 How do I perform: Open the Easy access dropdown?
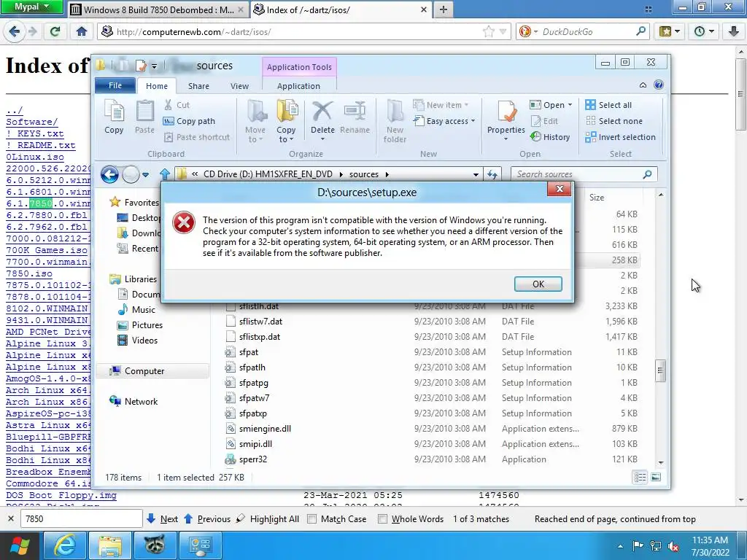444,121
